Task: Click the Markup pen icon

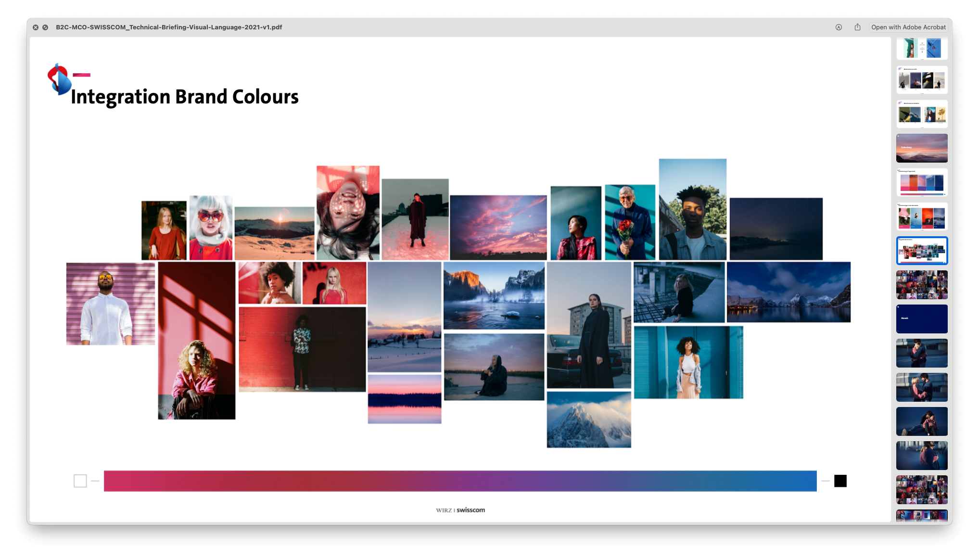Action: click(839, 27)
